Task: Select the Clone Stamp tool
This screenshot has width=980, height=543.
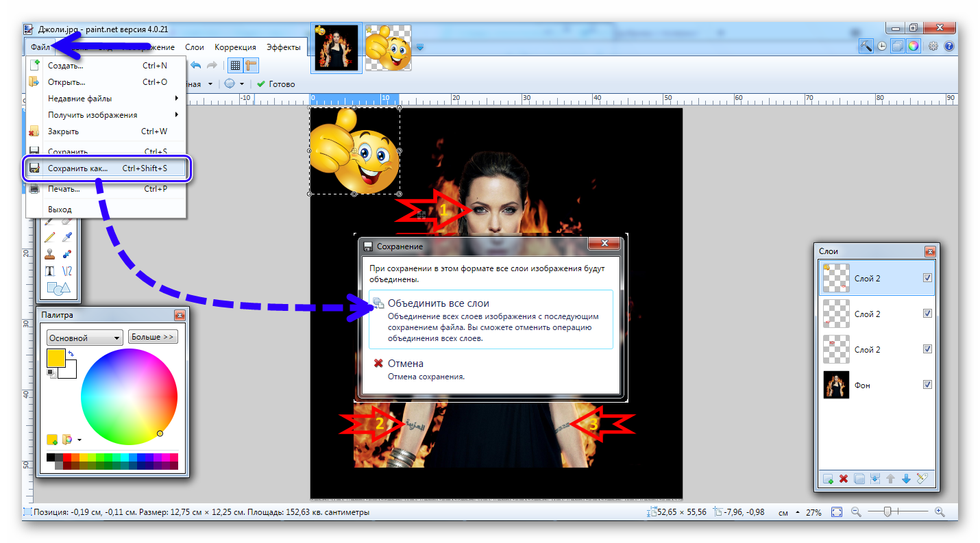Action: coord(49,254)
